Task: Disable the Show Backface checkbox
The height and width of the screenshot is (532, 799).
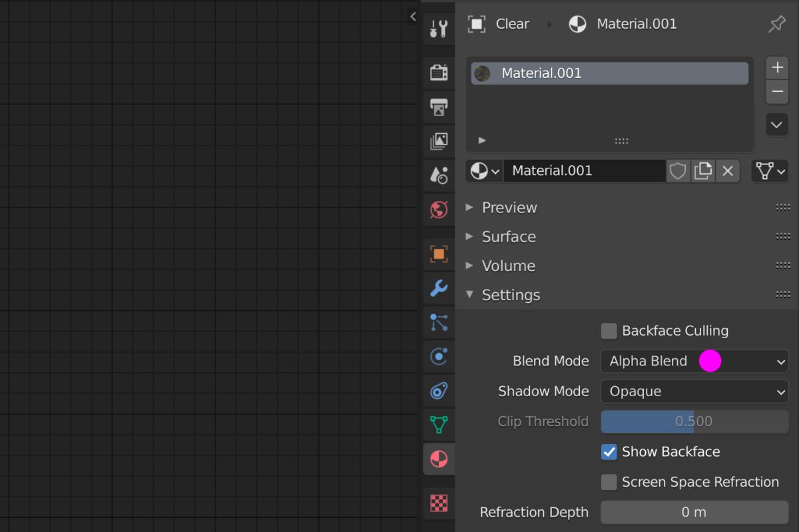Action: tap(609, 452)
